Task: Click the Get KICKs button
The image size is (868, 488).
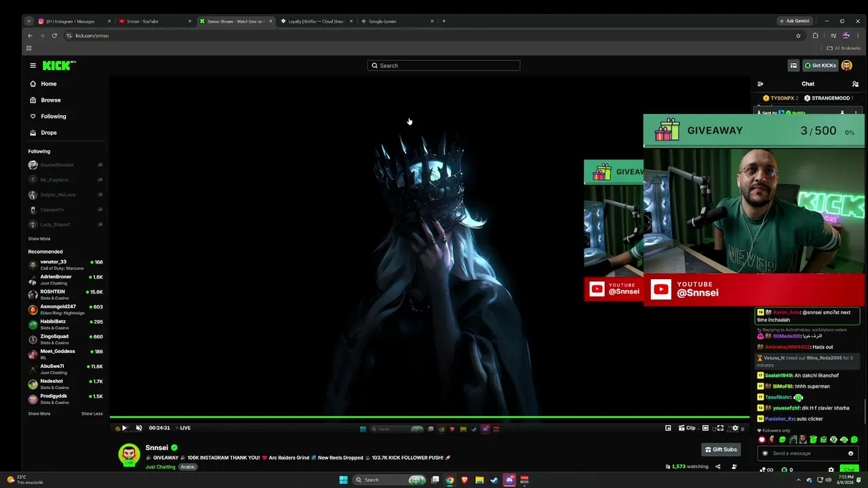Action: pos(820,66)
